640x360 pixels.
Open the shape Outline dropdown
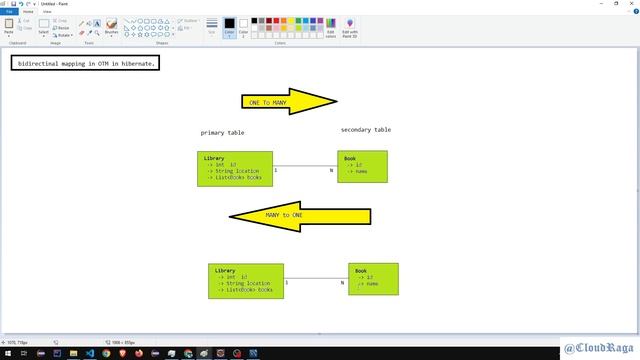188,20
